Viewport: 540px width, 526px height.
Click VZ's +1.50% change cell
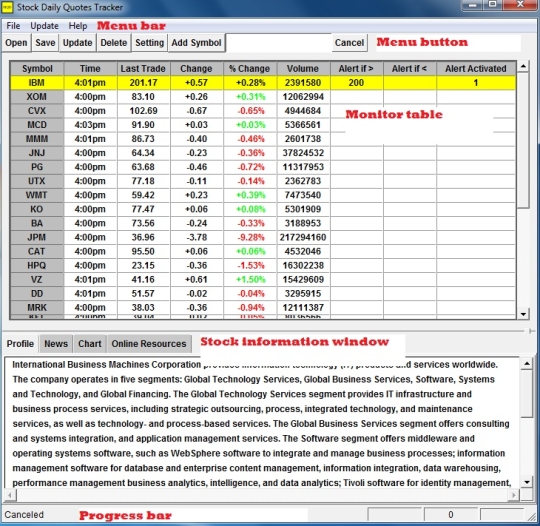(x=250, y=280)
